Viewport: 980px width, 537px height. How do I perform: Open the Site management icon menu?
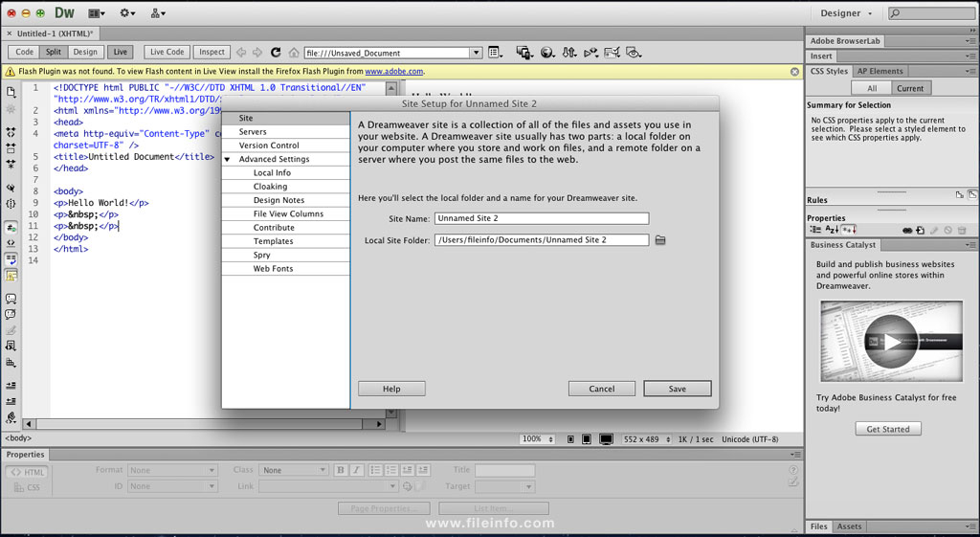158,12
